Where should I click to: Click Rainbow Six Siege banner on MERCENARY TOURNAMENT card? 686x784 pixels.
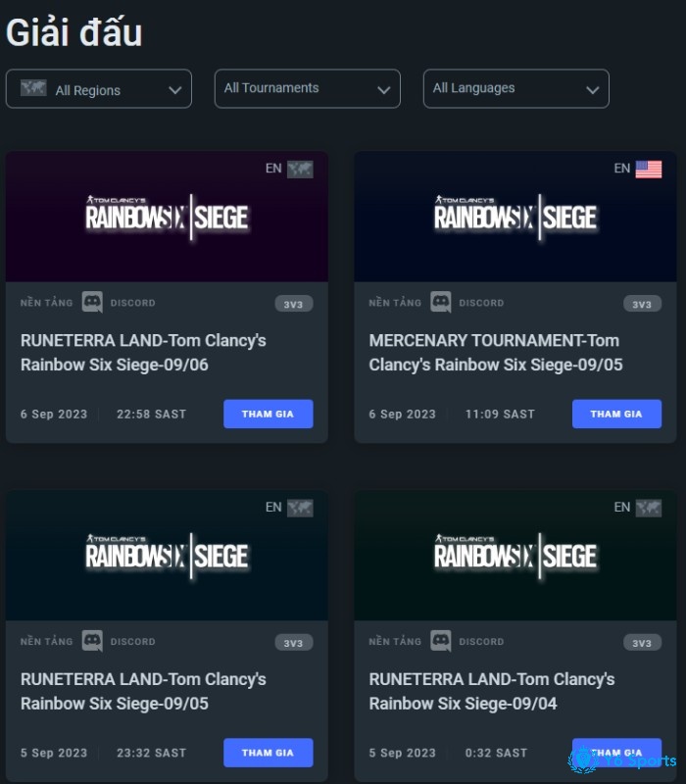tap(515, 217)
